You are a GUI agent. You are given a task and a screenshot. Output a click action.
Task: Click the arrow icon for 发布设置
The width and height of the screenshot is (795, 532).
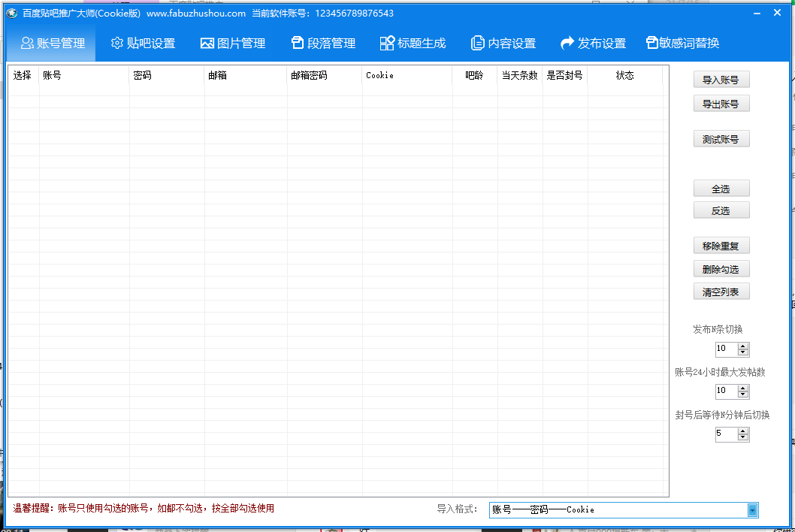(567, 44)
